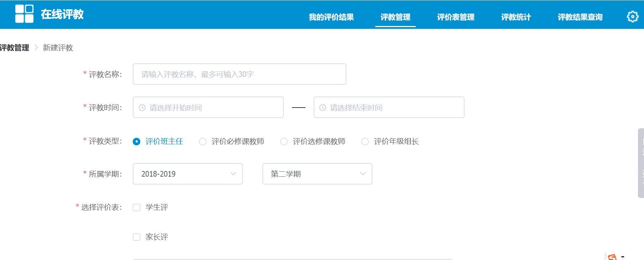Open the settings gear icon
The height and width of the screenshot is (260, 644).
click(633, 16)
